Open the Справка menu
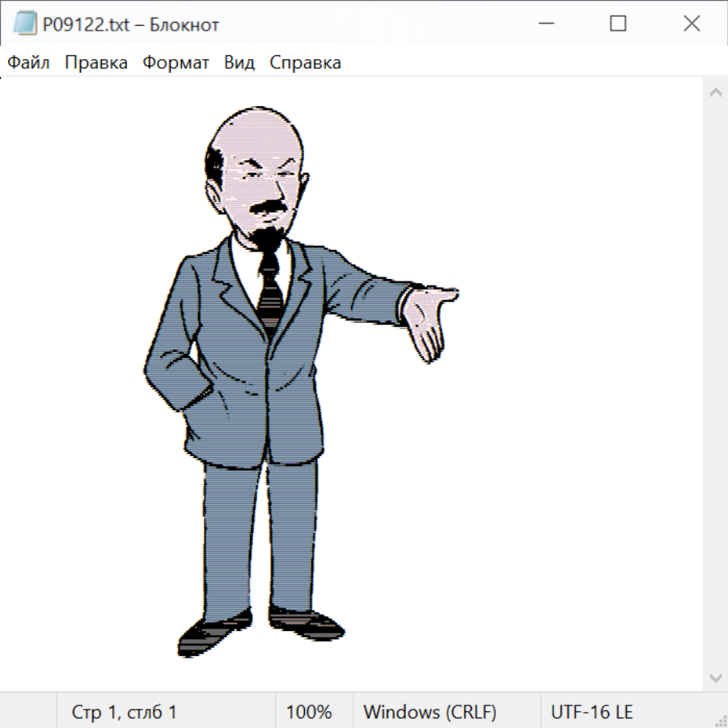 point(305,63)
